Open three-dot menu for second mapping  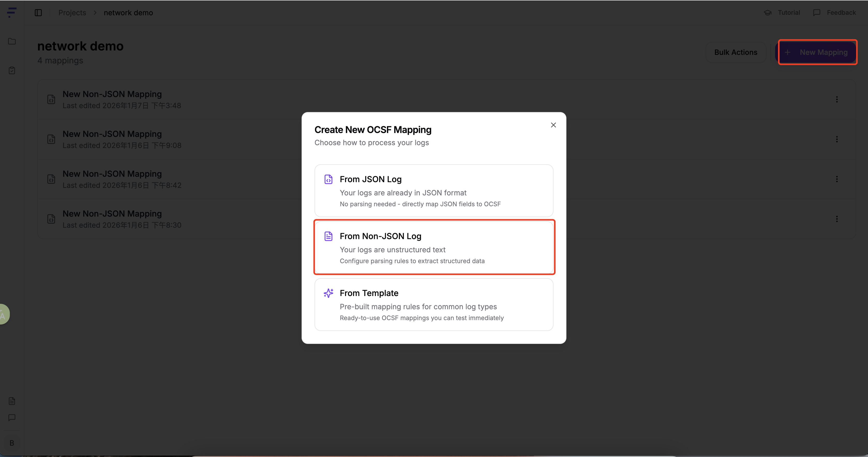(x=837, y=139)
